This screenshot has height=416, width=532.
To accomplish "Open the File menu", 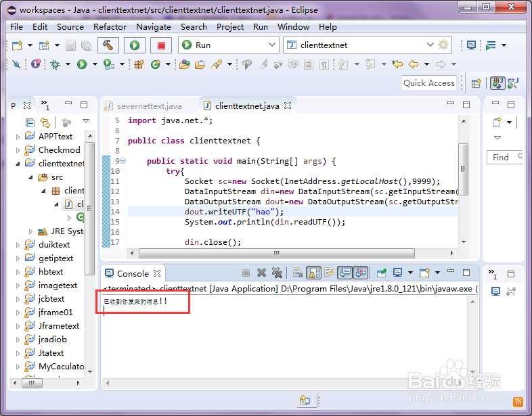I will point(17,27).
